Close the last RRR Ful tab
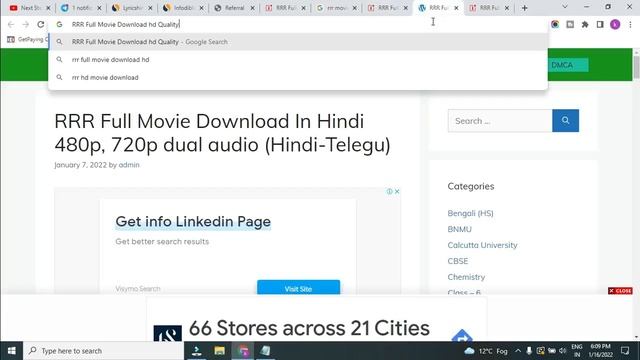 507,8
